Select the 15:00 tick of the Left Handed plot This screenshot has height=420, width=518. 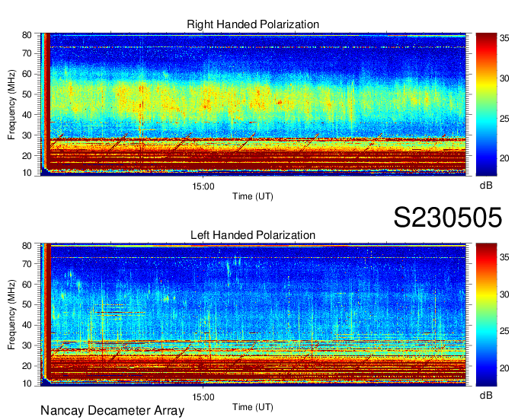tap(203, 397)
